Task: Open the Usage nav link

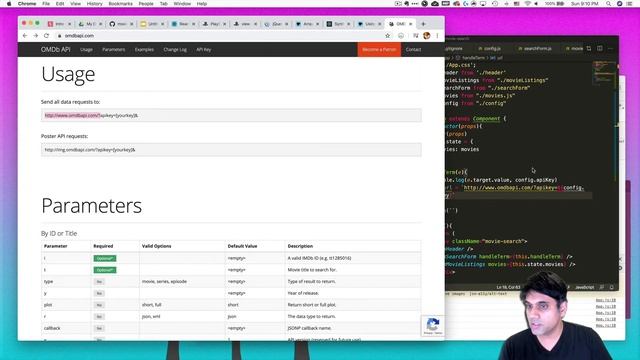Action: [86, 49]
